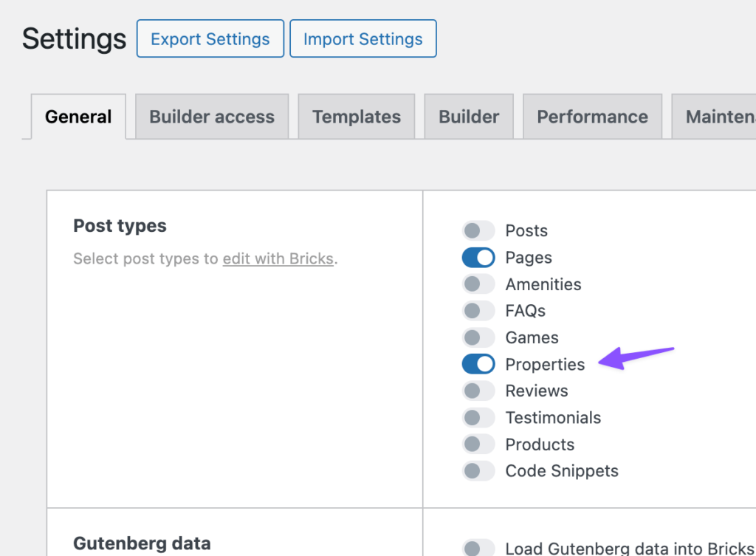Click the Export Settings button
Viewport: 756px width, 556px height.
[x=210, y=38]
